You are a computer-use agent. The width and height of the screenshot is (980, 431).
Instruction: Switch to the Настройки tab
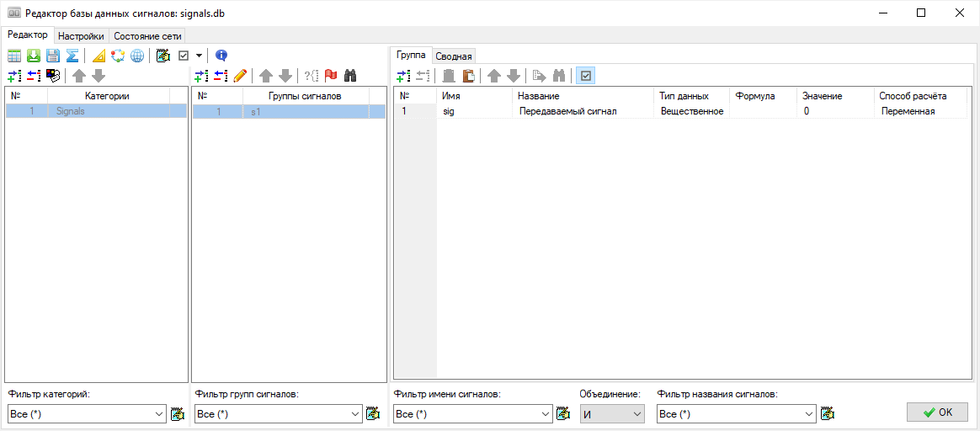pos(81,36)
